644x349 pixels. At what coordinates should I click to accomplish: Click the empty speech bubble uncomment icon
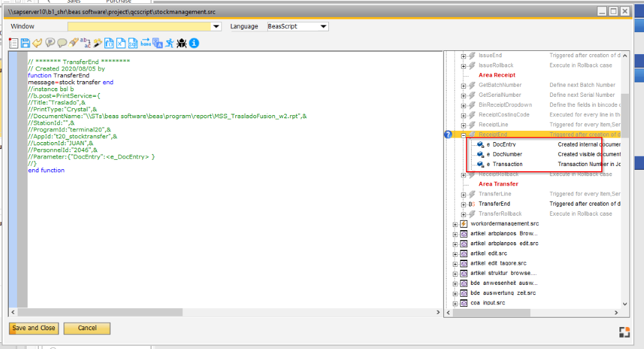click(x=62, y=43)
